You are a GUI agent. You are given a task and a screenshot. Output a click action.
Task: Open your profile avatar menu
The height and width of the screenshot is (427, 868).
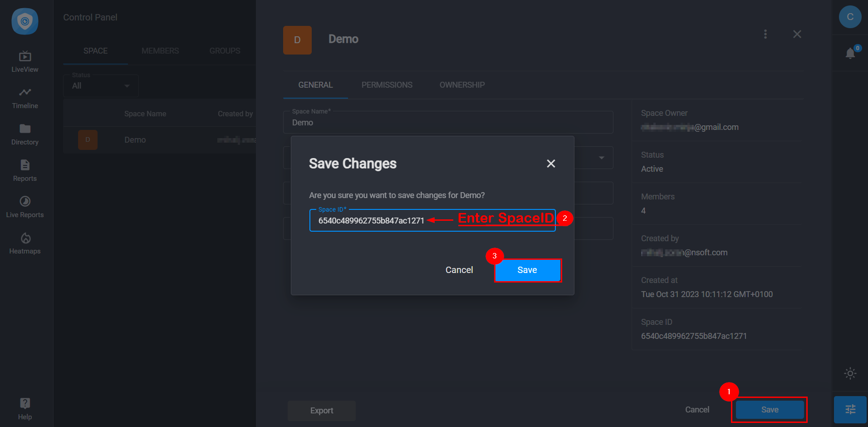click(x=849, y=18)
